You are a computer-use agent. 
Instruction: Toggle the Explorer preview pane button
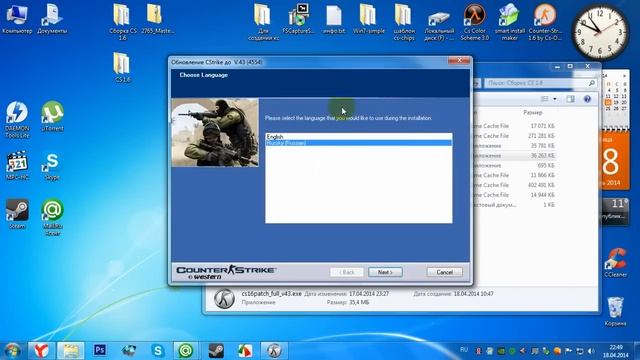(x=570, y=99)
